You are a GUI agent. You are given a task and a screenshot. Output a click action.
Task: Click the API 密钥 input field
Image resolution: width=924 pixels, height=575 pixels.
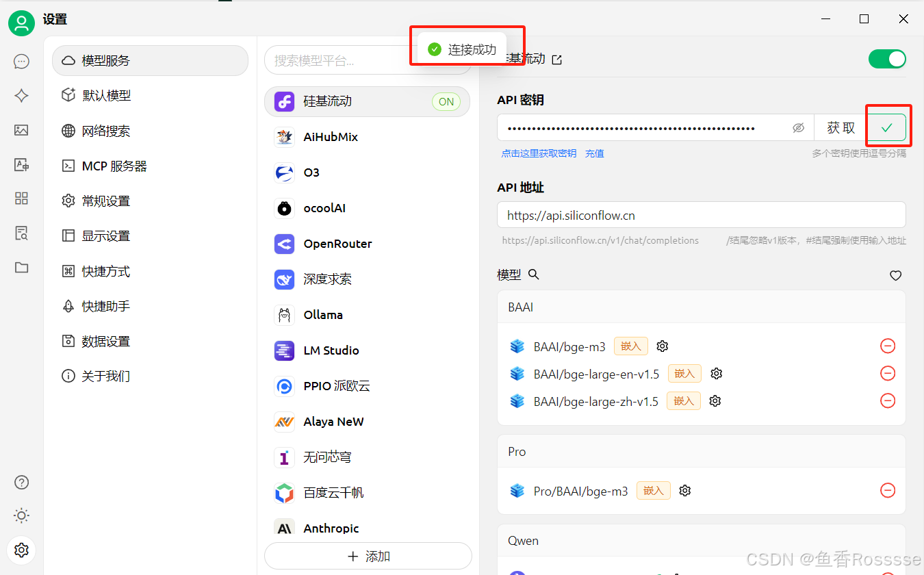[x=655, y=128]
